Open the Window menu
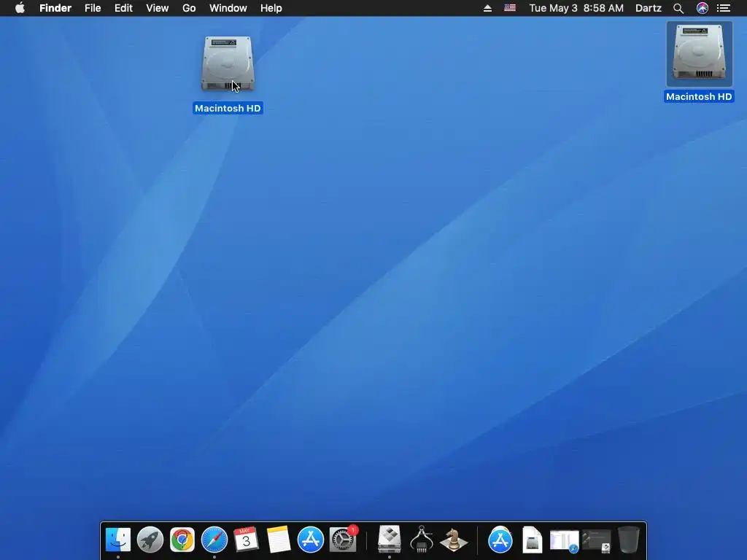 point(228,8)
